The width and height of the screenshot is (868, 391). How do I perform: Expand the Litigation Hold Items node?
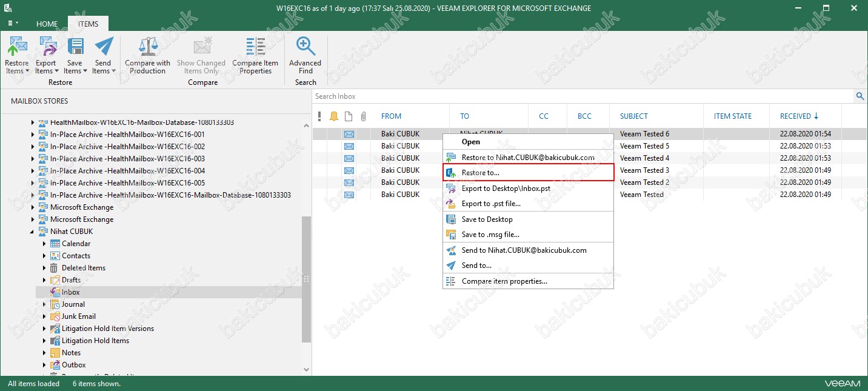point(44,341)
